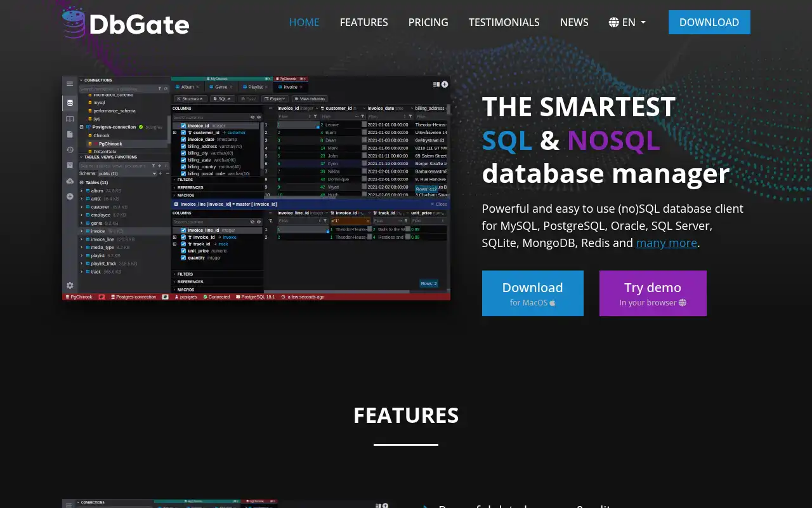Click the add-tab plus icon at top right of app
Screen dimensions: 812x508
click(445, 84)
